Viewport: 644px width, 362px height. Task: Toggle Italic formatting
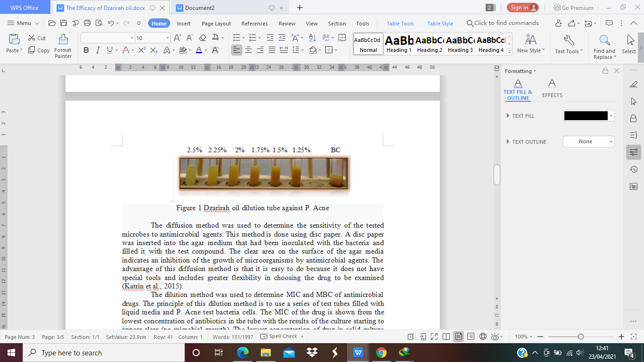coord(98,50)
